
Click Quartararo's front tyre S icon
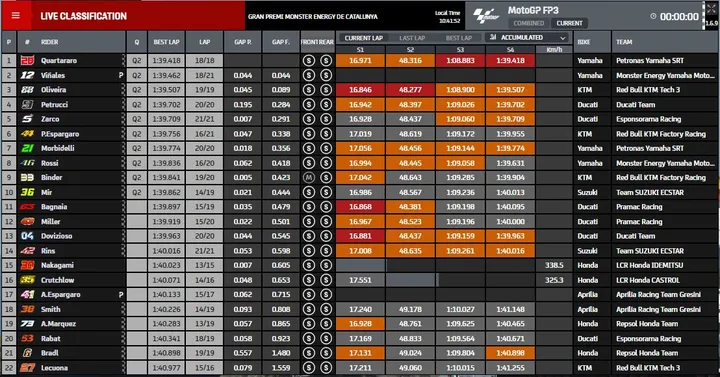[x=309, y=60]
